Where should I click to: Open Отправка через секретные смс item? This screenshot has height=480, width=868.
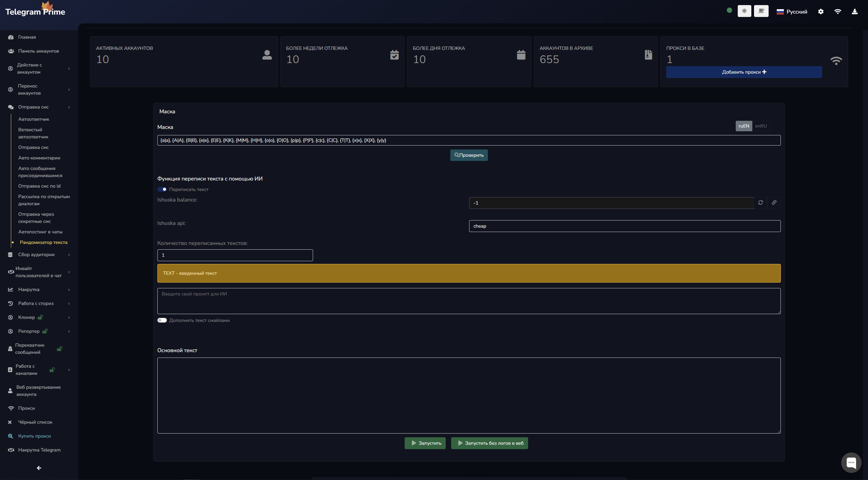(36, 218)
